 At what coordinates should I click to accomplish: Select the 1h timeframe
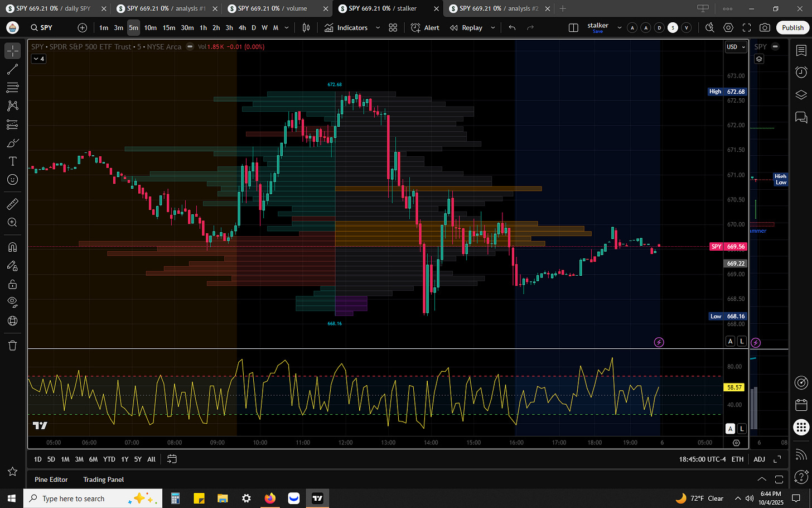point(203,27)
